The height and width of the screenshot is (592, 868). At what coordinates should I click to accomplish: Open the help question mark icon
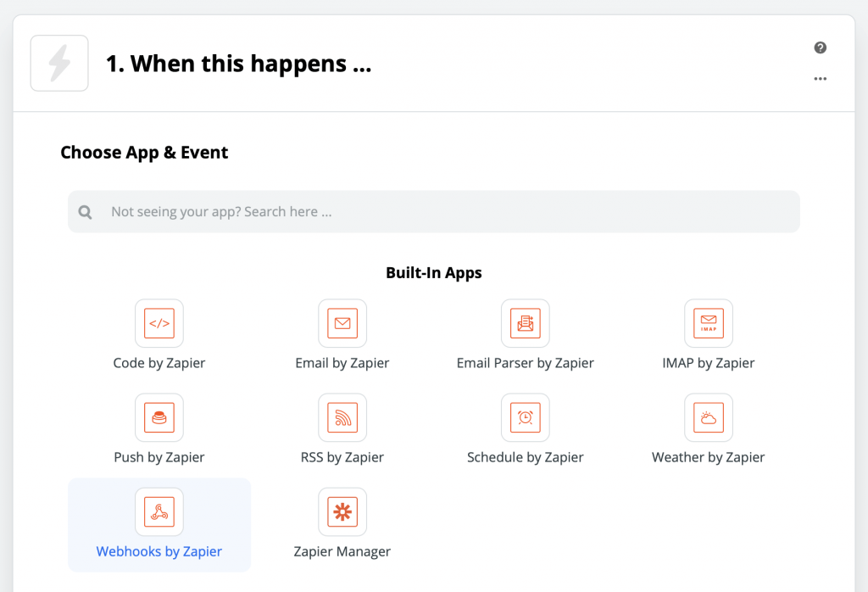click(821, 47)
